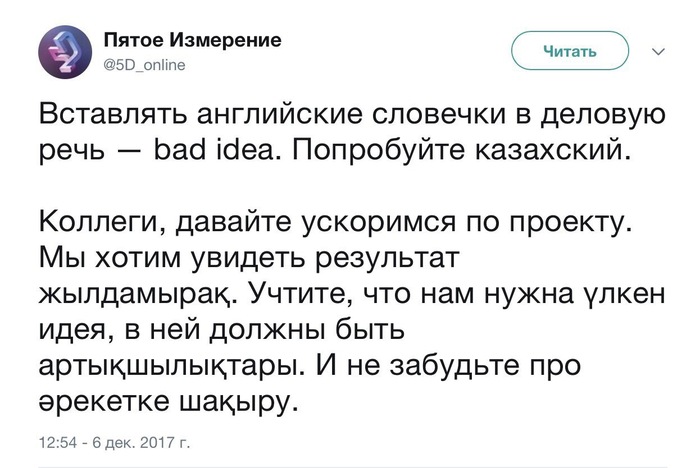Click the Пятое Измерение profile avatar
Viewport: 700px width, 468px height.
coord(67,51)
